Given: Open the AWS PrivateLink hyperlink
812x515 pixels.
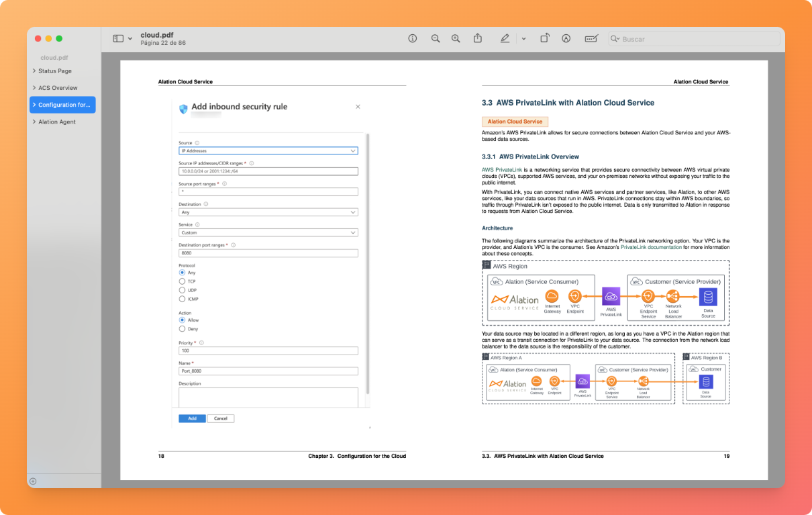Looking at the screenshot, I should pos(502,170).
